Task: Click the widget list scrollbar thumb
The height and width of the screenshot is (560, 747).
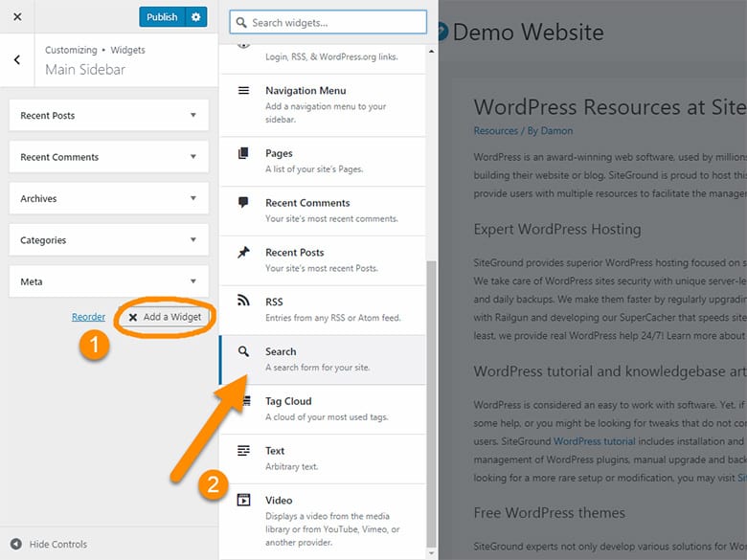Action: pyautogui.click(x=431, y=404)
